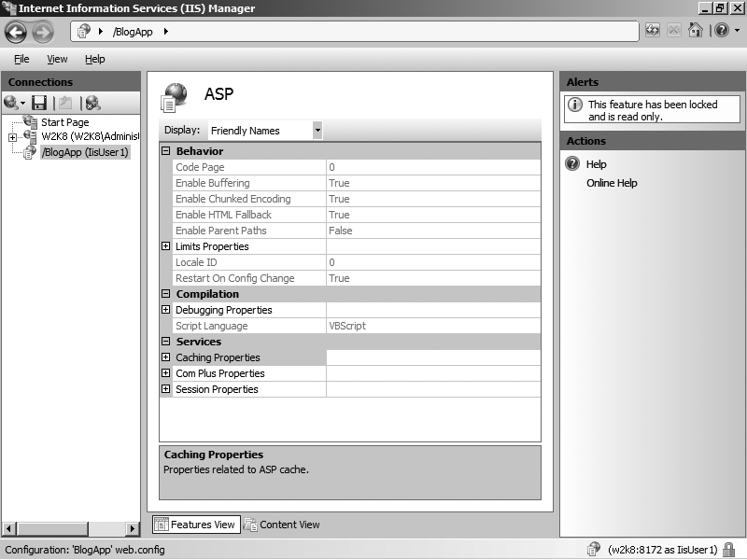Save current connections with floppy disk icon

pyautogui.click(x=39, y=103)
